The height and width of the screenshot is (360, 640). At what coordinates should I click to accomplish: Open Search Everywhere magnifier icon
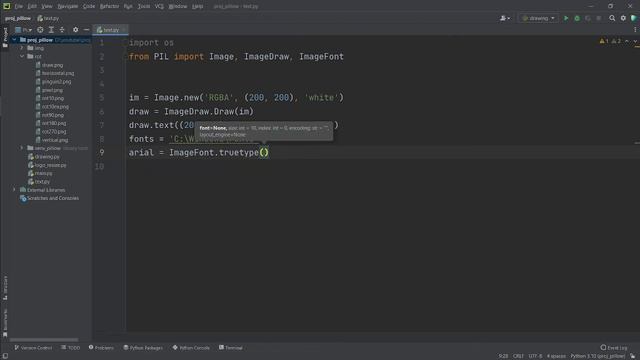click(x=612, y=18)
